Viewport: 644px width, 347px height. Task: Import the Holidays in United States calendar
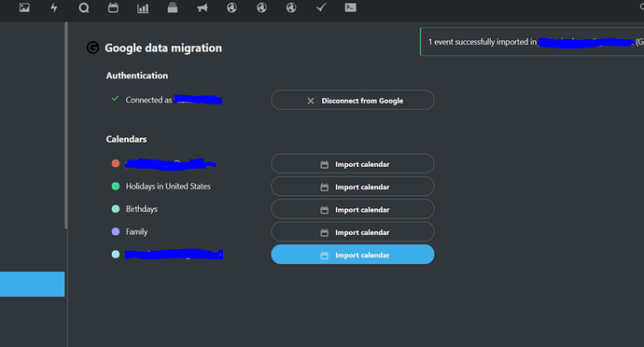click(353, 187)
